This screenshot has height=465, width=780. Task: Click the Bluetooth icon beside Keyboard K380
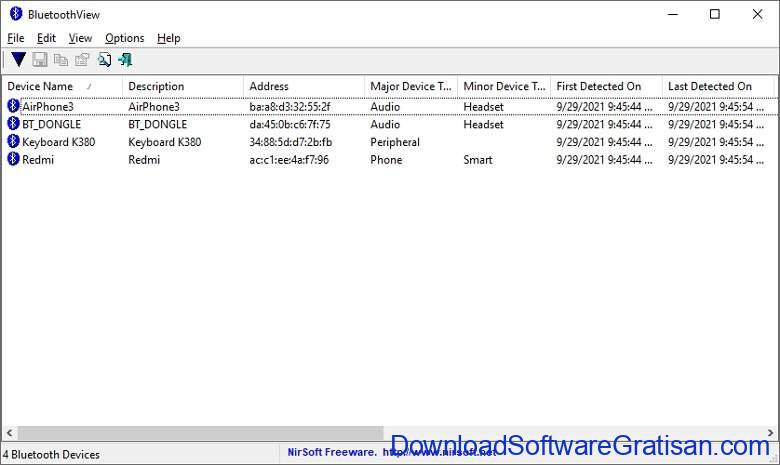(x=13, y=142)
